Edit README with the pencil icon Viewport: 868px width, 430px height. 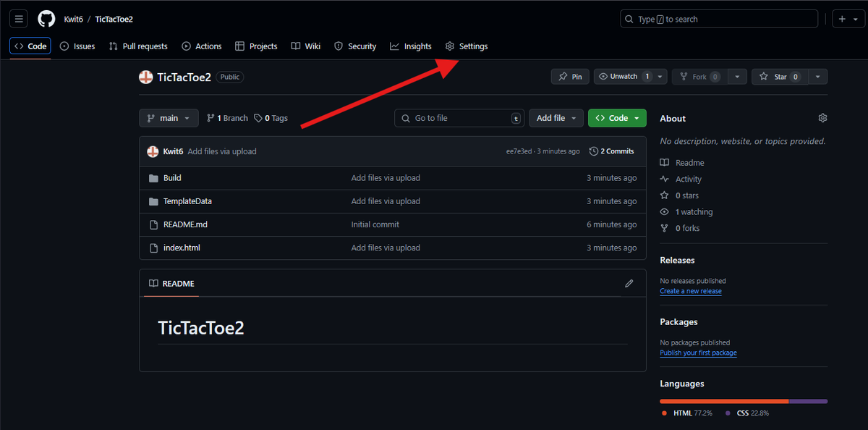[x=629, y=284]
